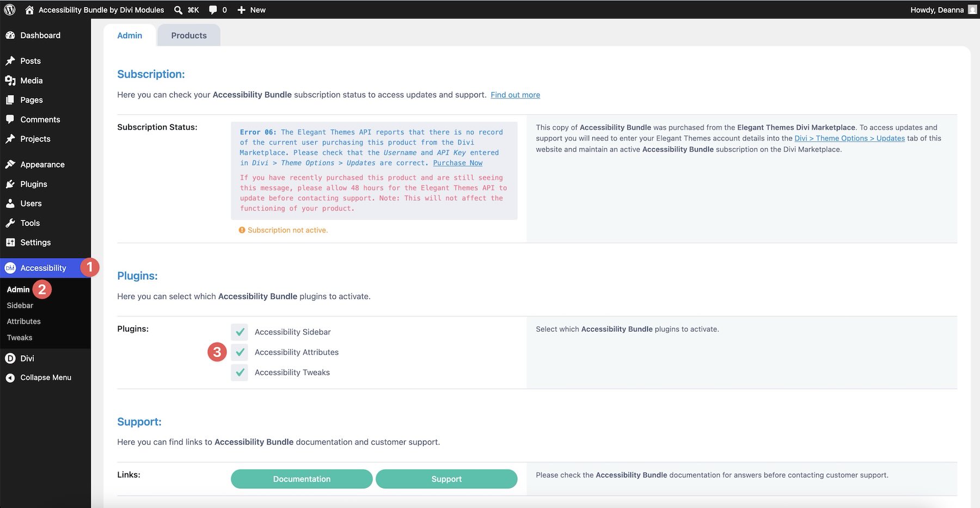Click the plus New icon
This screenshot has width=980, height=508.
241,10
